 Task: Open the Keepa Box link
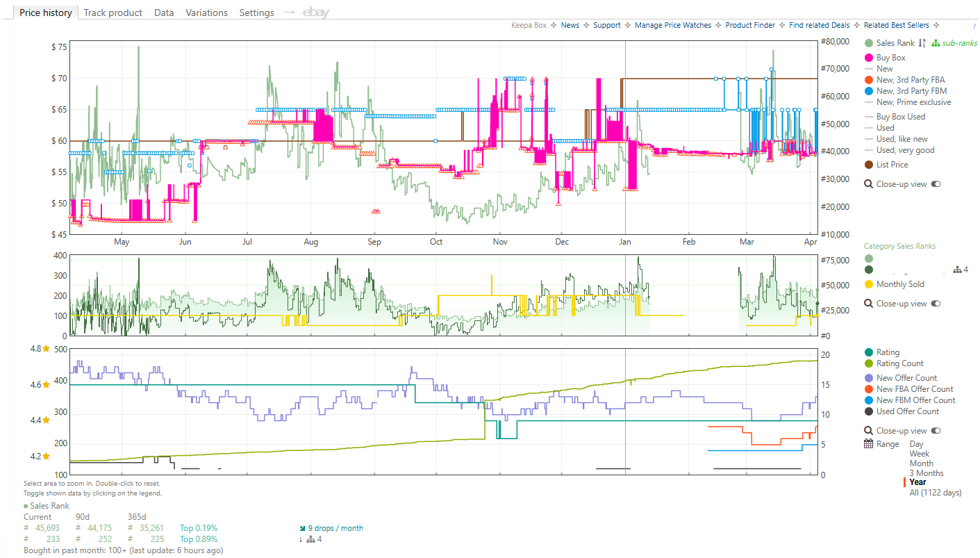coord(529,25)
